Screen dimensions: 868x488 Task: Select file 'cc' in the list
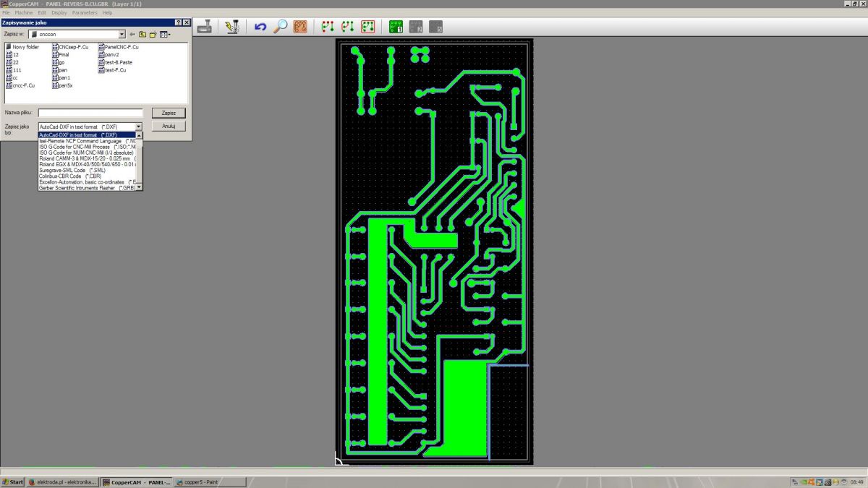[12, 77]
